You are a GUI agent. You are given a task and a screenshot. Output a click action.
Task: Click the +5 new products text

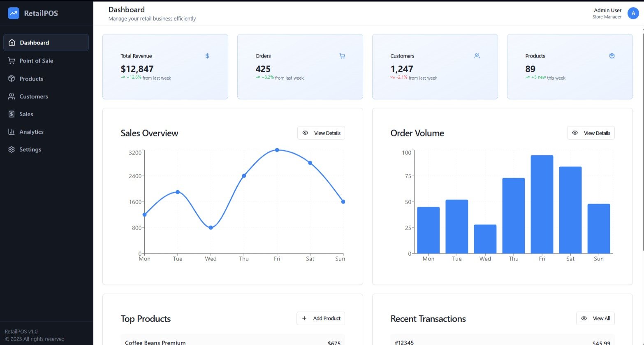pyautogui.click(x=538, y=78)
